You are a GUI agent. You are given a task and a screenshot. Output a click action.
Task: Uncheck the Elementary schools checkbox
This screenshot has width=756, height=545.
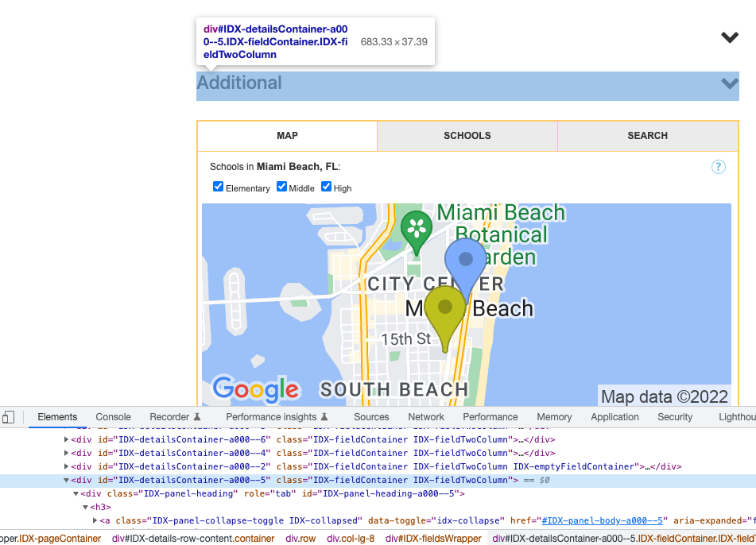tap(218, 187)
